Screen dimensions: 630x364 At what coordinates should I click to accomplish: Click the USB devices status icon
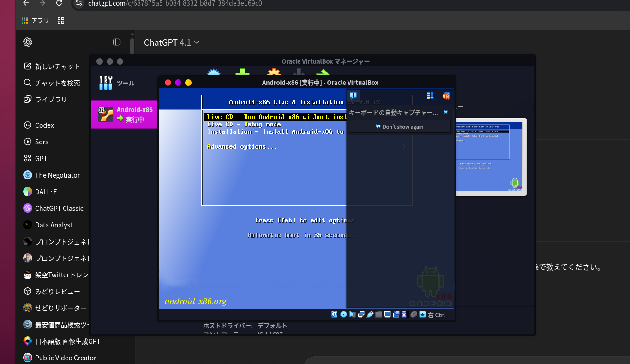point(370,315)
